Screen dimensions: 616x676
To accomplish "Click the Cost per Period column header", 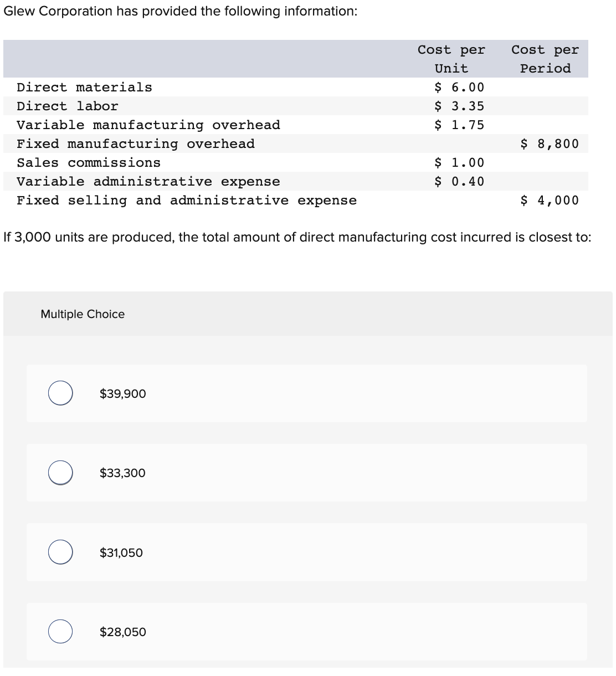I will pos(545,59).
